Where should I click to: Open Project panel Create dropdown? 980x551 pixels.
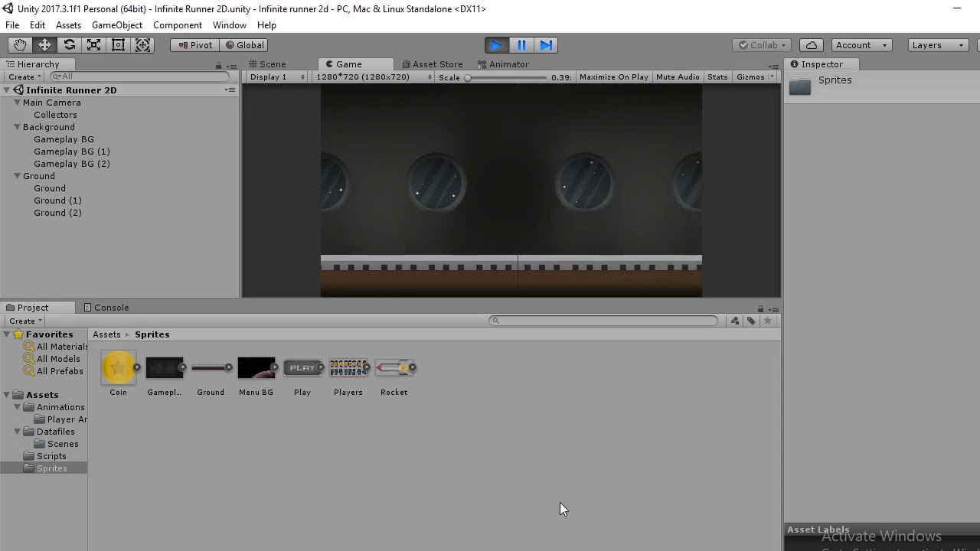pyautogui.click(x=25, y=321)
